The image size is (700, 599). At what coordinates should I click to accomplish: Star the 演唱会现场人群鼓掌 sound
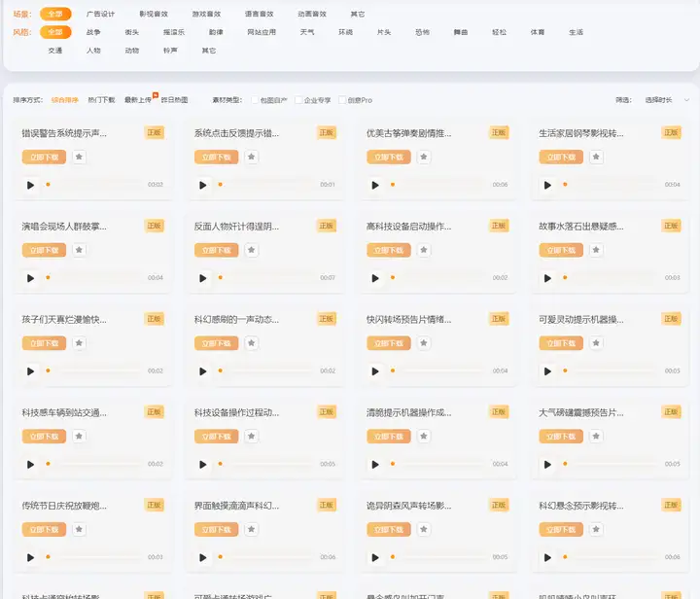click(79, 250)
